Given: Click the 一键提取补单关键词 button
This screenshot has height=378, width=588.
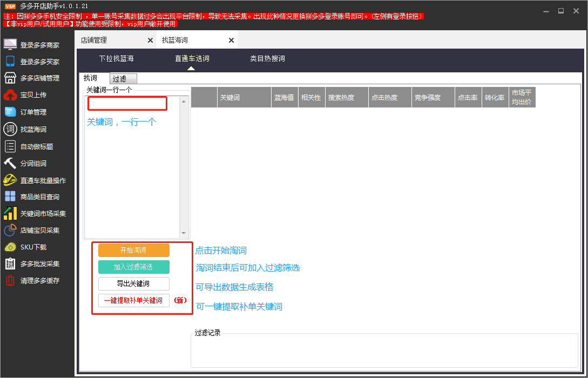Looking at the screenshot, I should point(133,300).
